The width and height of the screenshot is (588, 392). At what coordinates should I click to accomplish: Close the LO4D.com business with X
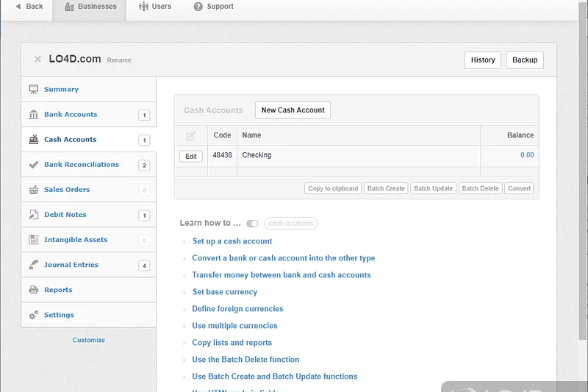(x=37, y=60)
